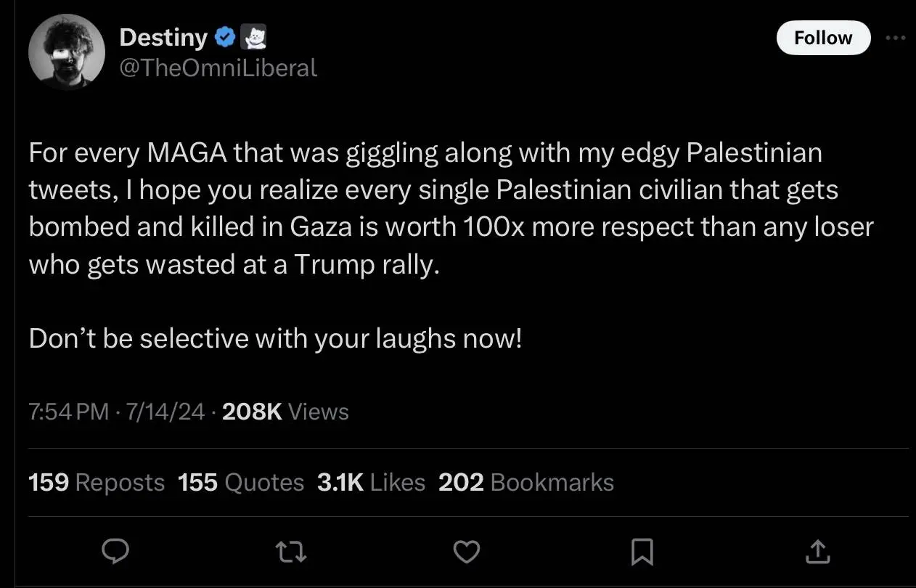Click the reply speech bubble icon
Screen dimensions: 916x588
pyautogui.click(x=115, y=552)
